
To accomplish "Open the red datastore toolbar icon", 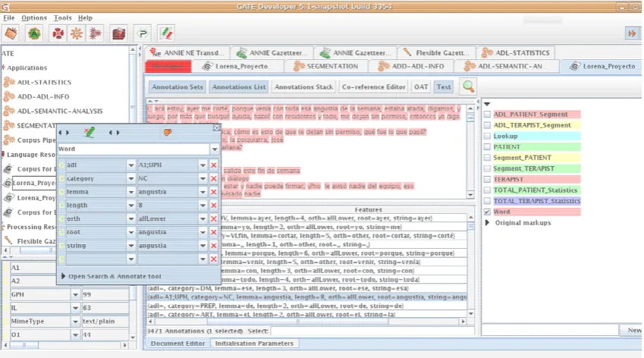I will point(118,33).
